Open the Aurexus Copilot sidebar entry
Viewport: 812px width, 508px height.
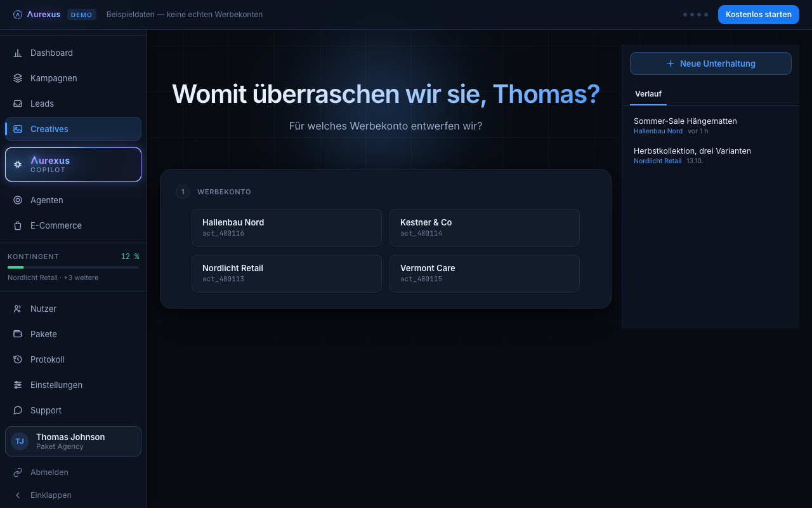click(x=73, y=164)
